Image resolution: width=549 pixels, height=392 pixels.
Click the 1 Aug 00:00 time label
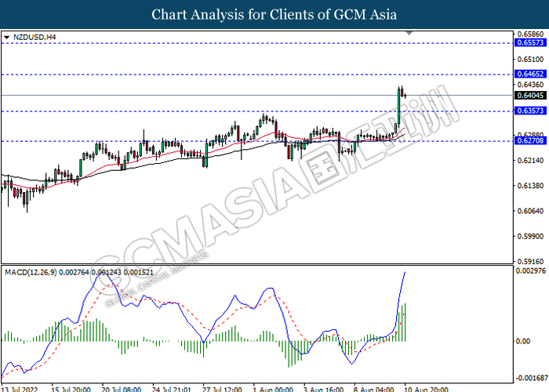click(273, 389)
